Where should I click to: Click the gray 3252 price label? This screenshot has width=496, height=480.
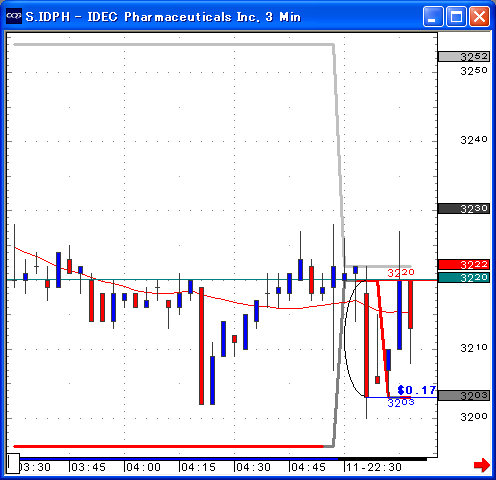tap(464, 57)
